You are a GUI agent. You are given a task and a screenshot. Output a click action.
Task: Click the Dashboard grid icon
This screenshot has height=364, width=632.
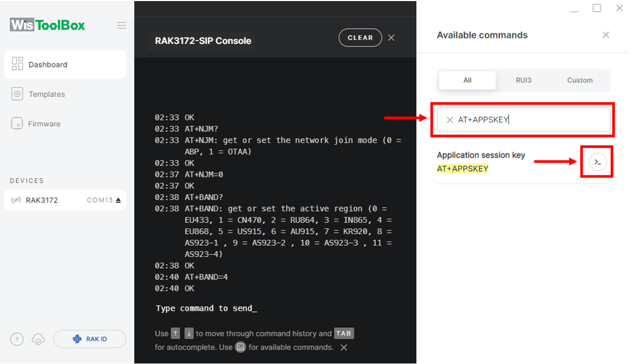pyautogui.click(x=17, y=64)
